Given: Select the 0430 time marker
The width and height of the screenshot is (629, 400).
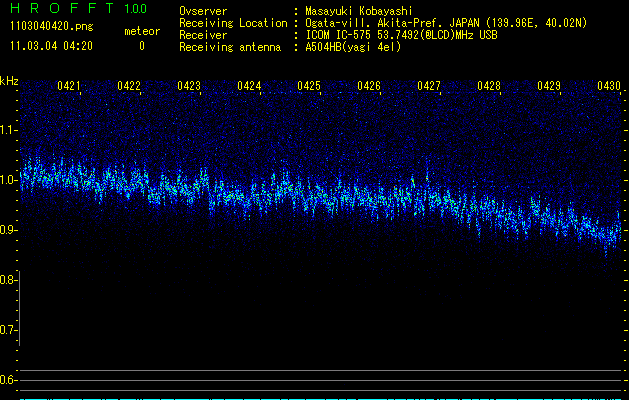Looking at the screenshot, I should point(609,87).
